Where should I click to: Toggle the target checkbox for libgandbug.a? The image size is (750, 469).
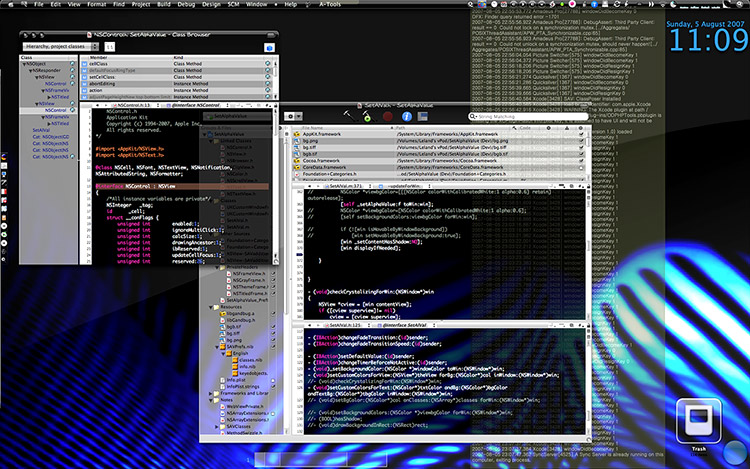[x=273, y=314]
